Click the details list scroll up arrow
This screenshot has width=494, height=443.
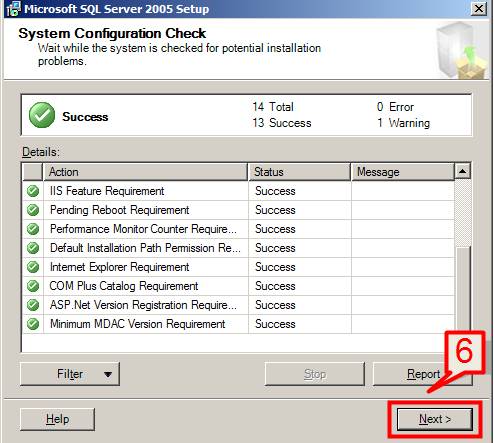(462, 171)
